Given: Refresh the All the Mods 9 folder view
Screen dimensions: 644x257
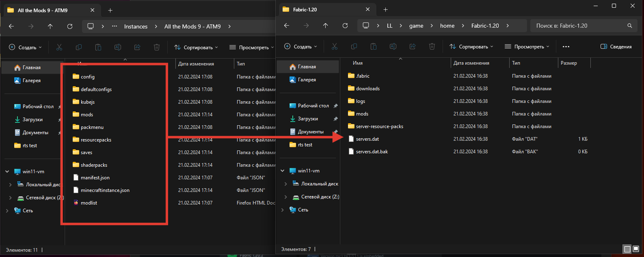Looking at the screenshot, I should coord(70,26).
